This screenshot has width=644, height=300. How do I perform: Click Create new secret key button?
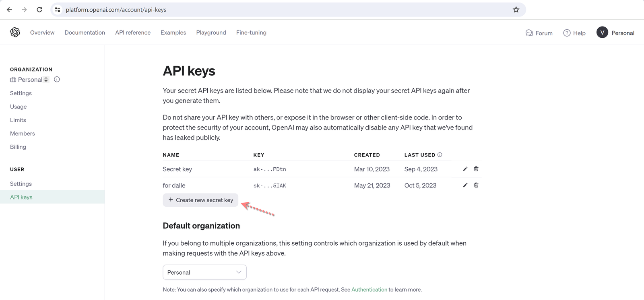coord(200,200)
